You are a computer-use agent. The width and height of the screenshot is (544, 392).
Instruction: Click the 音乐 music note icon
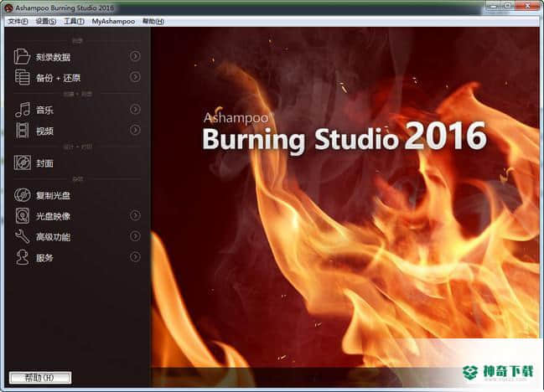pos(23,110)
